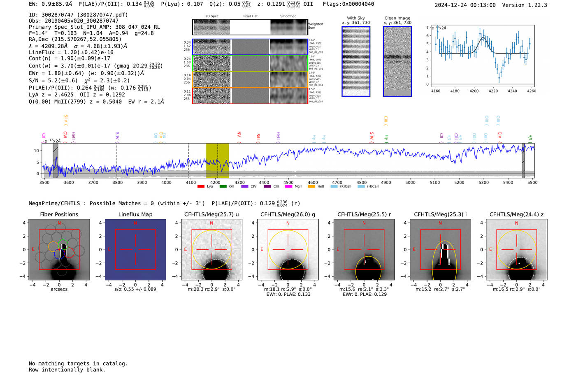Select the green-bordered 2D spectrum fiber row
Image resolution: width=576 pixels, height=392 pixels.
tap(250, 63)
